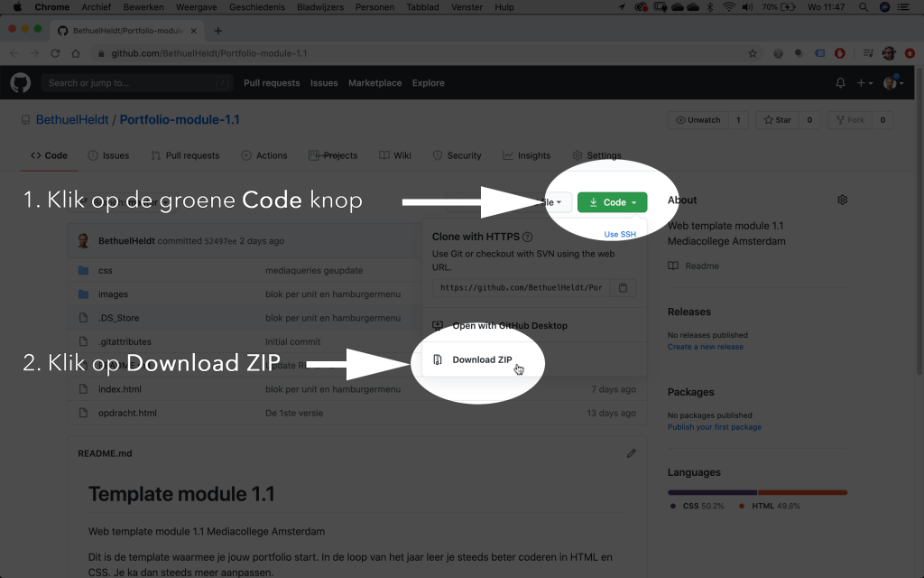924x578 pixels.
Task: Open opdracht.html file
Action: 127,413
